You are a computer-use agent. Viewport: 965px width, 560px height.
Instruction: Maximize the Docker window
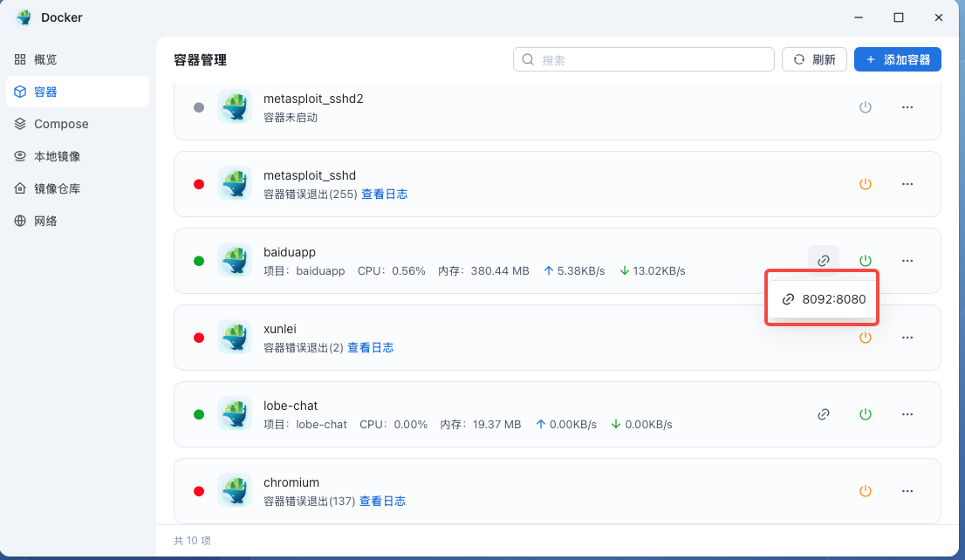tap(899, 17)
